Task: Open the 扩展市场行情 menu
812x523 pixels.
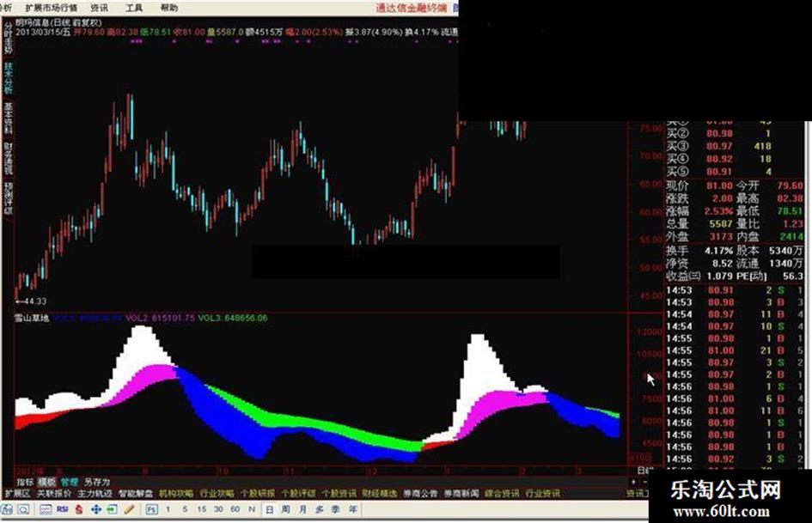Action: click(x=52, y=8)
